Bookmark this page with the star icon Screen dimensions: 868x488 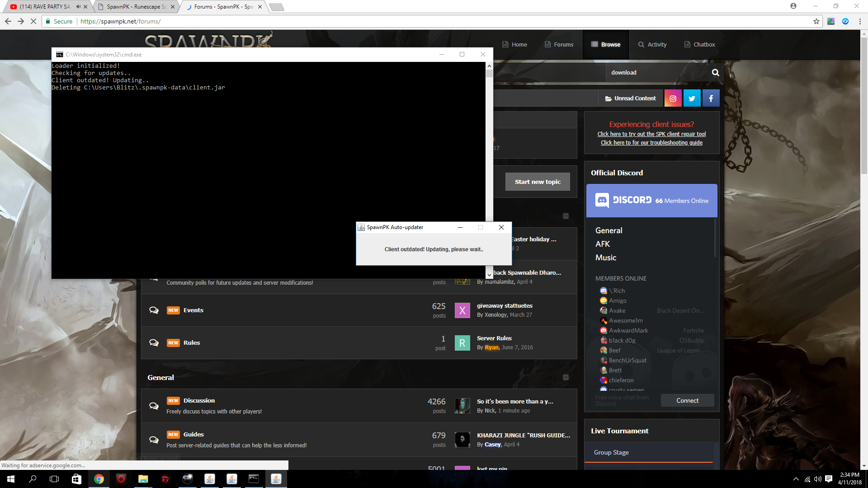[x=816, y=21]
